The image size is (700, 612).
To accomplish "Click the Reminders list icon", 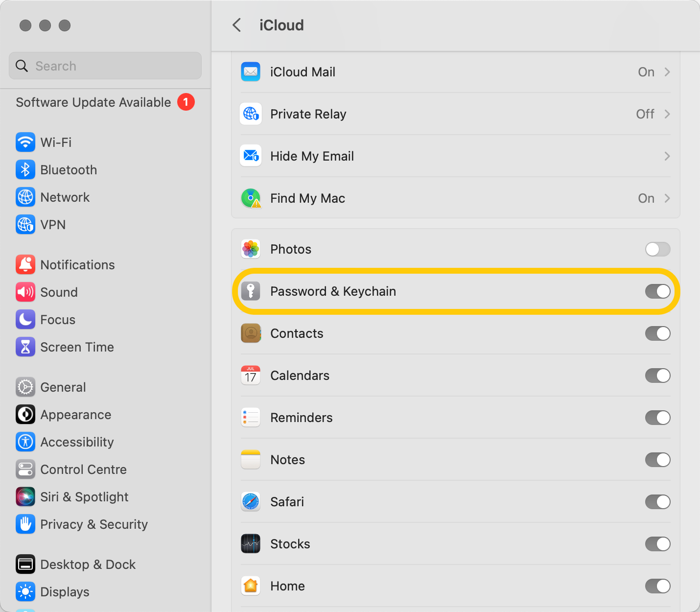I will click(x=251, y=418).
